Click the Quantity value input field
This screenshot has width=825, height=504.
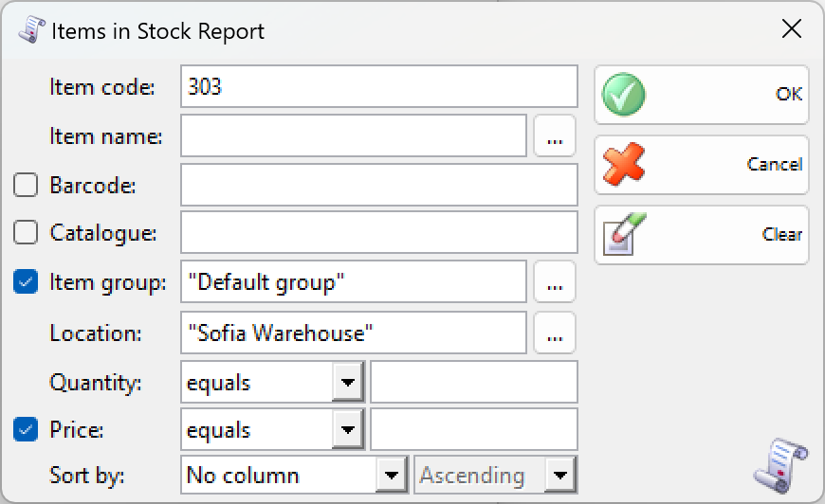click(x=474, y=382)
